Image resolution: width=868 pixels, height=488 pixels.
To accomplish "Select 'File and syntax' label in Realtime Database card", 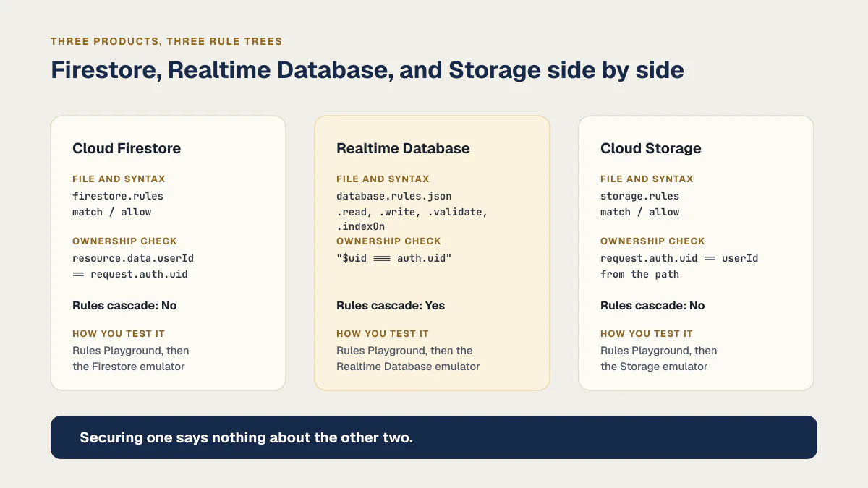I will click(x=383, y=179).
